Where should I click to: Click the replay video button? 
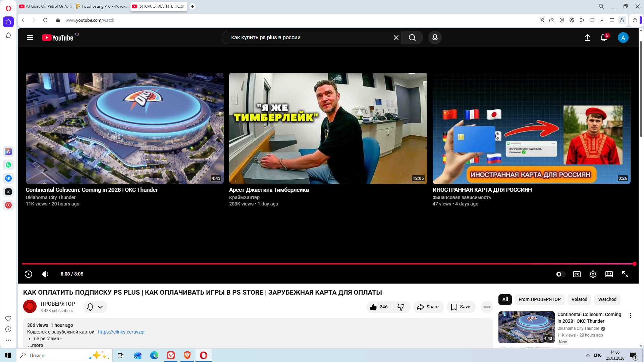click(29, 274)
